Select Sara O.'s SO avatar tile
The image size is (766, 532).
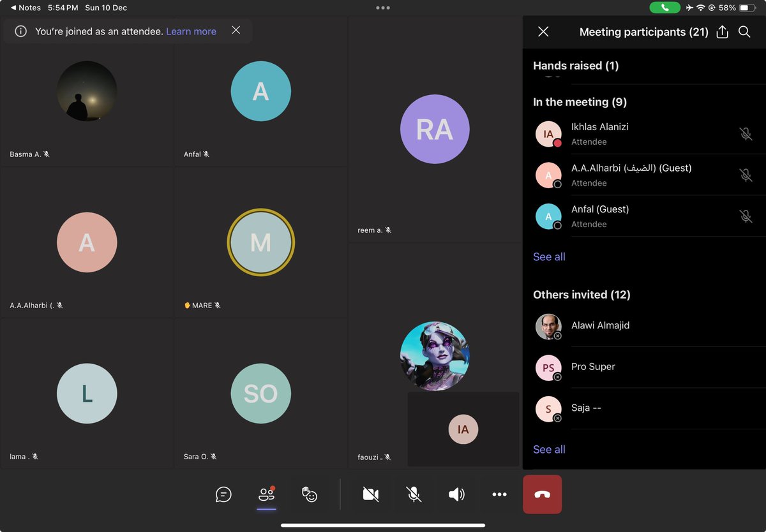tap(260, 394)
